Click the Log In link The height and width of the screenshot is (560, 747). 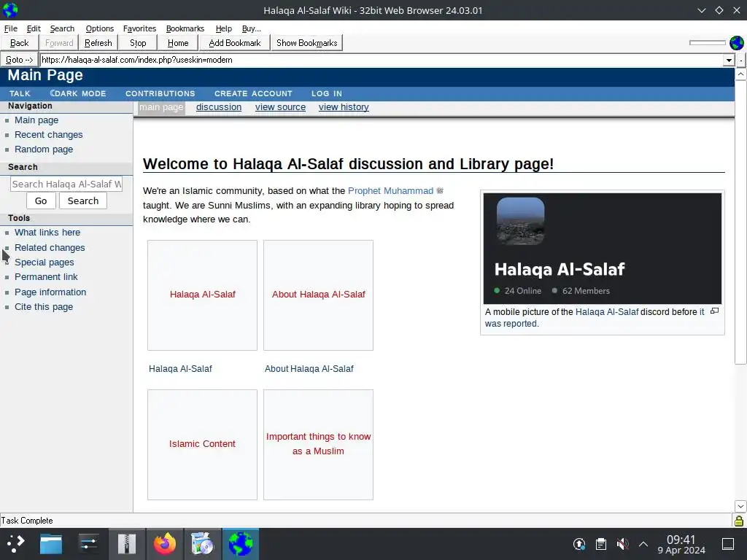tap(326, 93)
